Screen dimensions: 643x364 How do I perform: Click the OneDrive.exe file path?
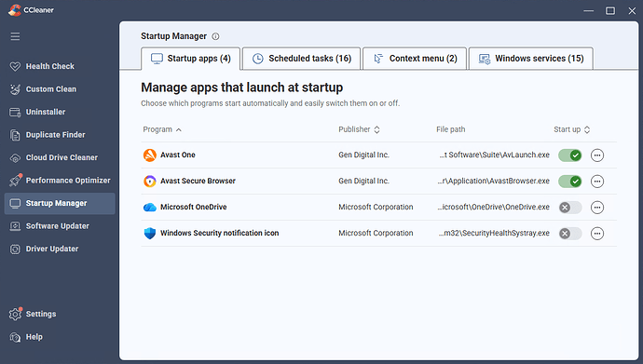tap(493, 208)
